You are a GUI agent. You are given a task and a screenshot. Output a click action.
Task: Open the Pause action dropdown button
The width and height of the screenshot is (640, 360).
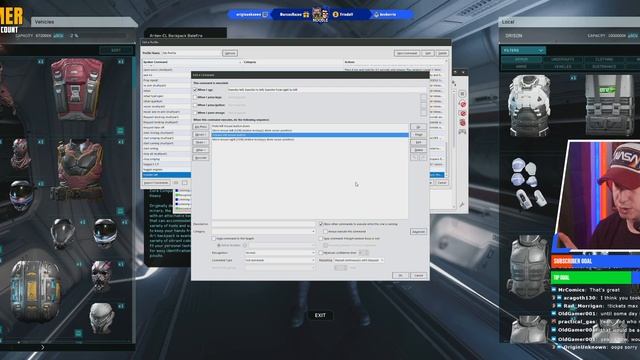coord(200,142)
